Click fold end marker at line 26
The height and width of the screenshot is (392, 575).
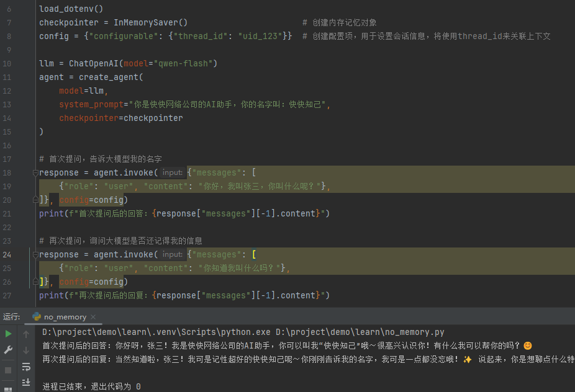click(35, 282)
